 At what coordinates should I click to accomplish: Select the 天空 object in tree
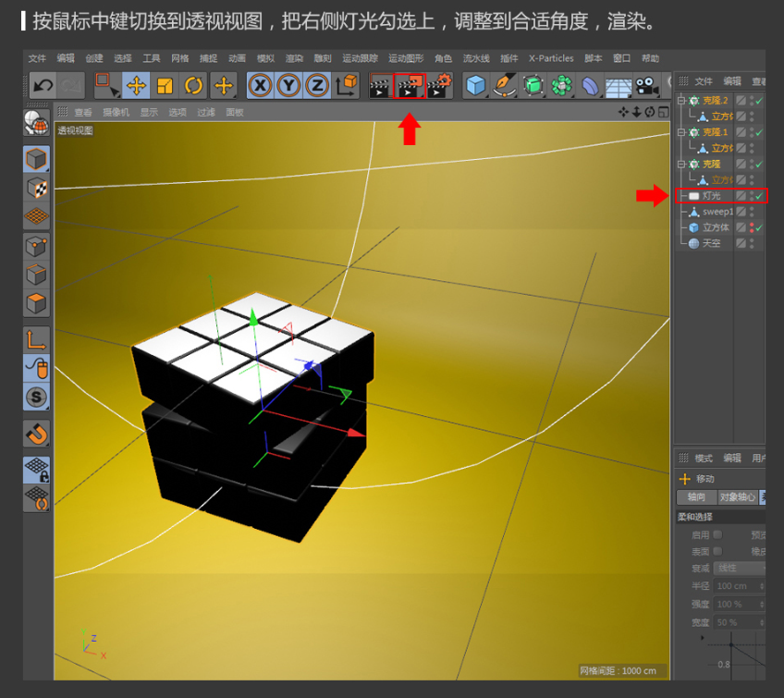click(x=710, y=243)
